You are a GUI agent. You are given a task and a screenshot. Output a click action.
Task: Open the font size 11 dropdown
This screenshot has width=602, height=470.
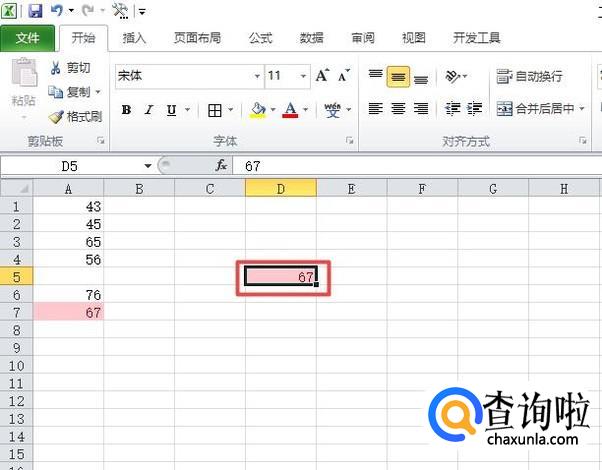(303, 76)
